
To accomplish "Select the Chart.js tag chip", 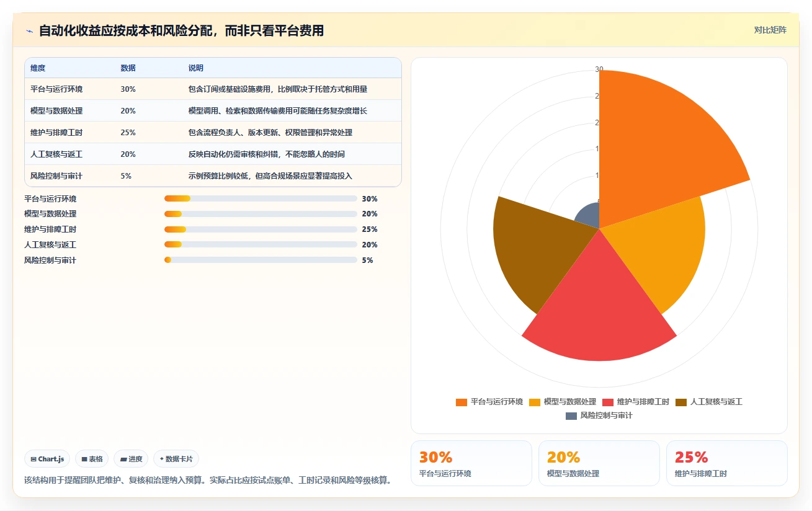I will point(48,459).
